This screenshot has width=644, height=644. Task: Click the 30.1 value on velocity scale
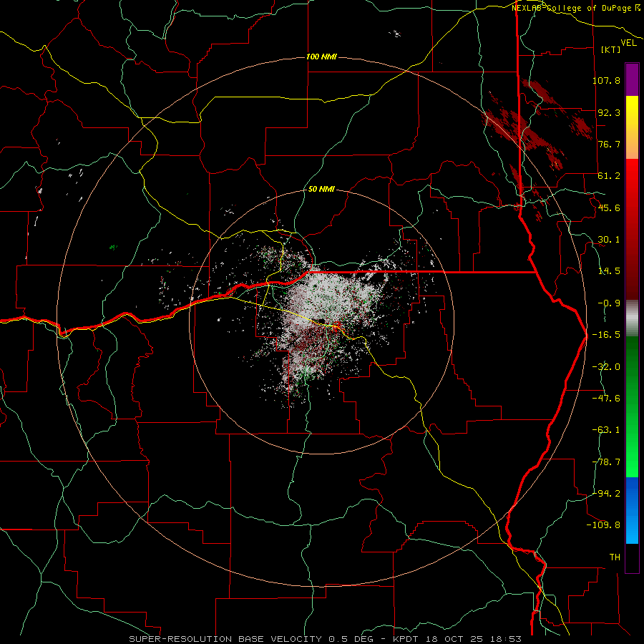[609, 240]
